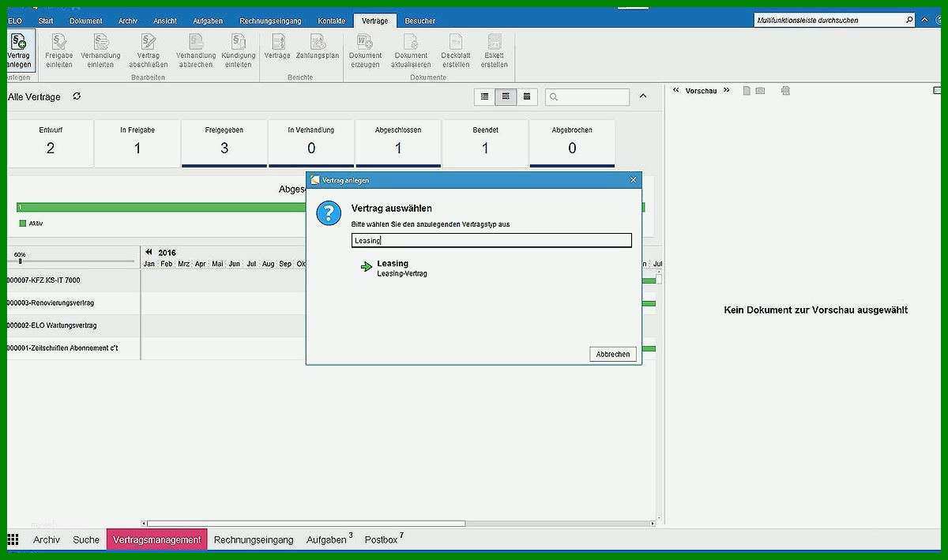Open the Archiv ribbon tab
Screen dimensions: 948x560
(x=128, y=21)
